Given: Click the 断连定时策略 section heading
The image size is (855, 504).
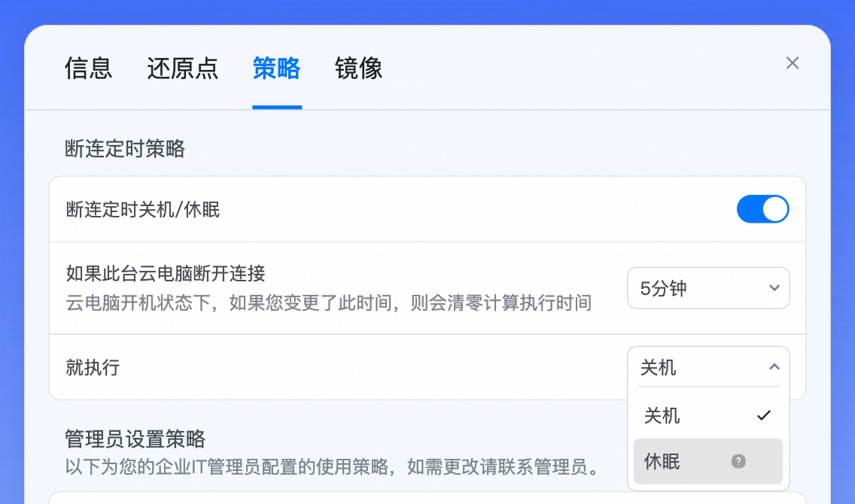Looking at the screenshot, I should (x=125, y=149).
